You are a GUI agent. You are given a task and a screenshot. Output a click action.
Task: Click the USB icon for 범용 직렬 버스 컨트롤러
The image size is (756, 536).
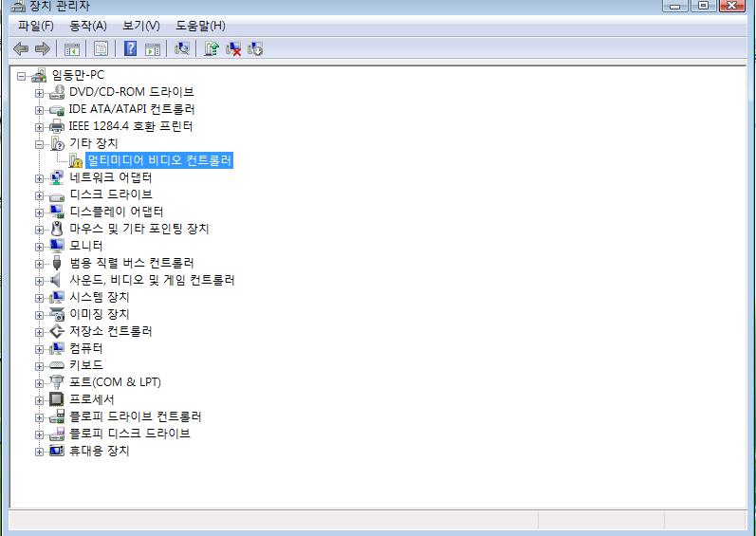(57, 263)
